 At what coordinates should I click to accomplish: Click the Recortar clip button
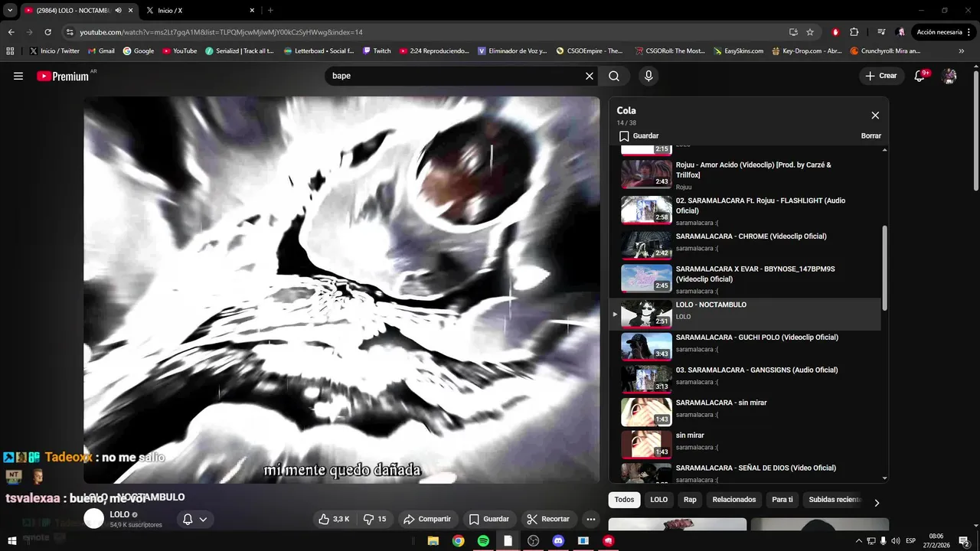[549, 519]
